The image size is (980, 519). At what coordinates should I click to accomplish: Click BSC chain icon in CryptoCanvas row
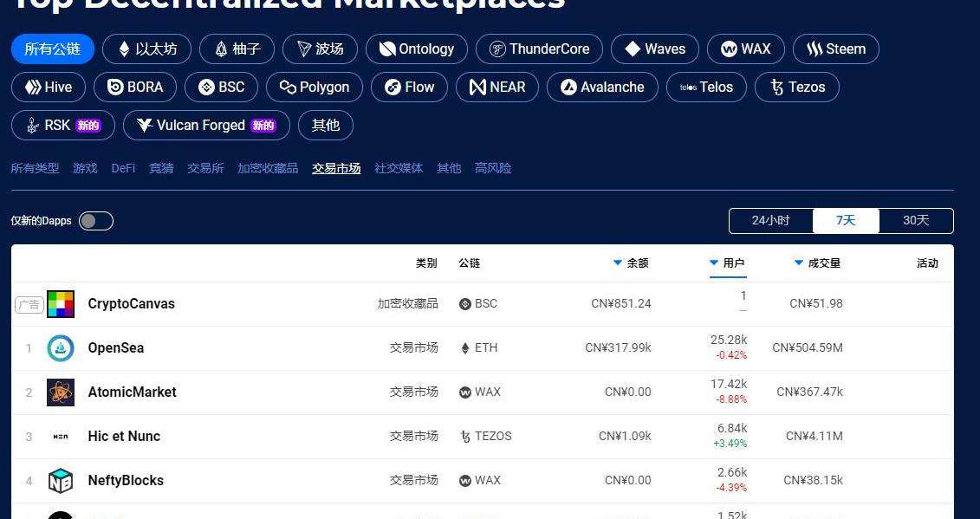pyautogui.click(x=465, y=304)
